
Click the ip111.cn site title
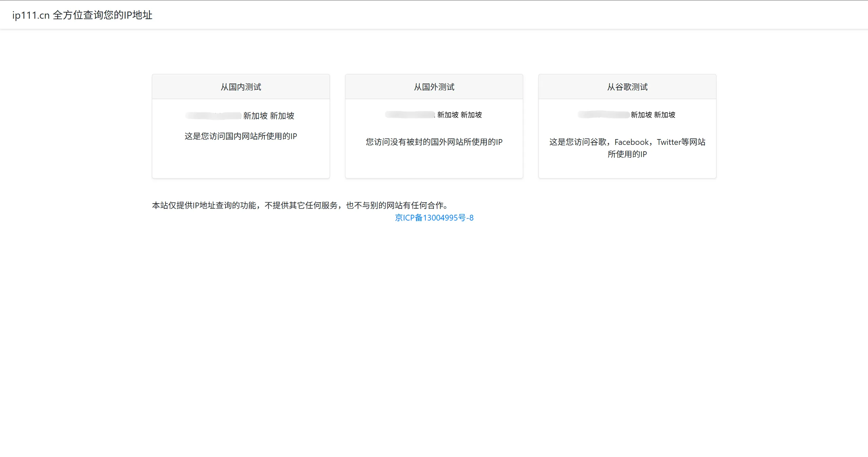(81, 15)
